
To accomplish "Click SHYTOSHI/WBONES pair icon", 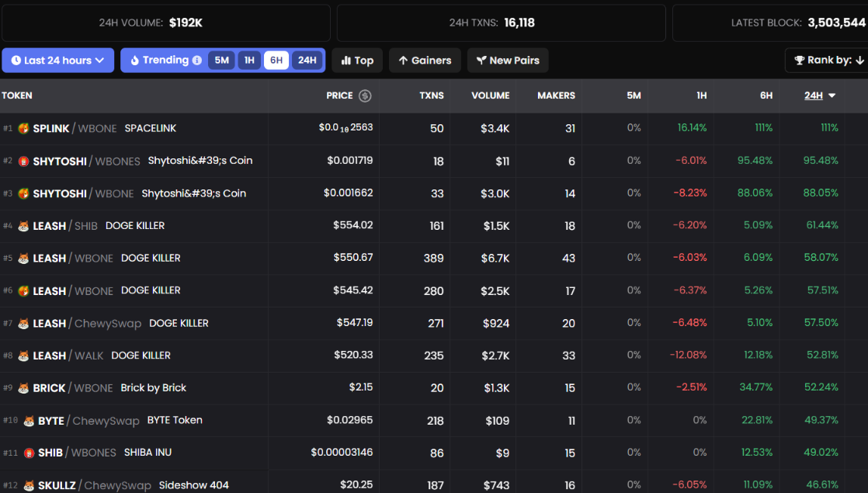I will 23,161.
